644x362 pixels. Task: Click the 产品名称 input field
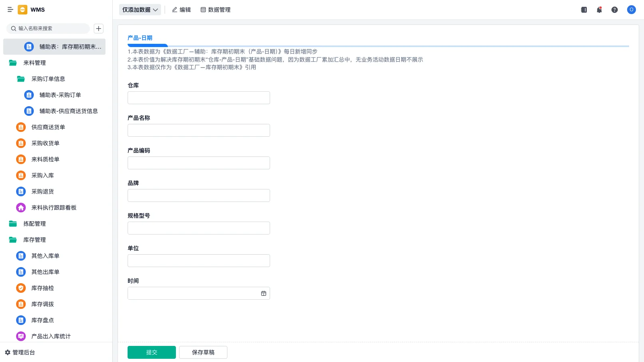tap(199, 130)
